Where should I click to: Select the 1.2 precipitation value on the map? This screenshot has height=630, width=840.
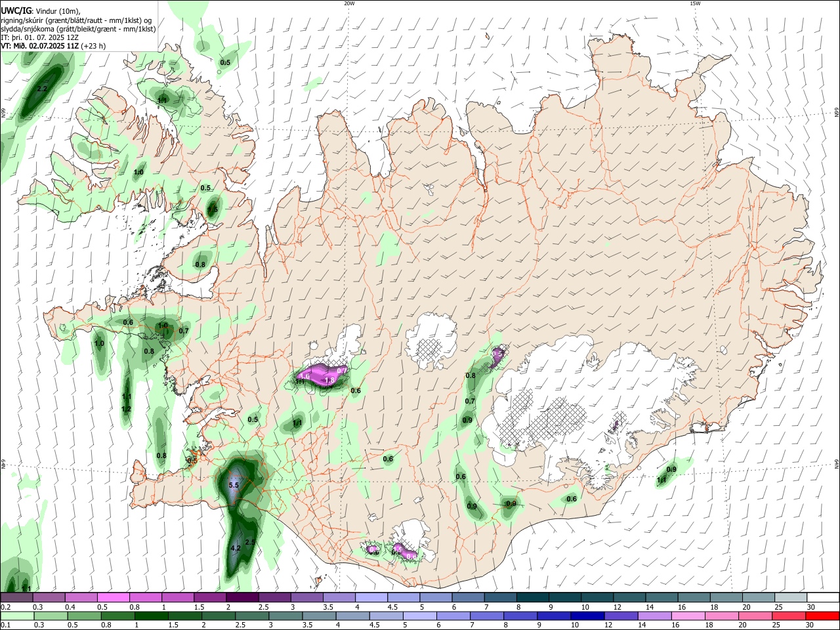pos(127,409)
